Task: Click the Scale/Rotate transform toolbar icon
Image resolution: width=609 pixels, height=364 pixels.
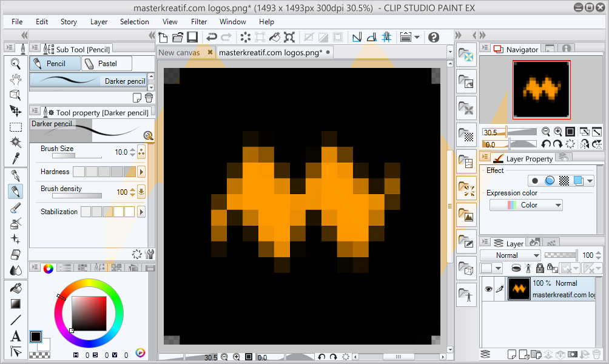Action: [289, 37]
